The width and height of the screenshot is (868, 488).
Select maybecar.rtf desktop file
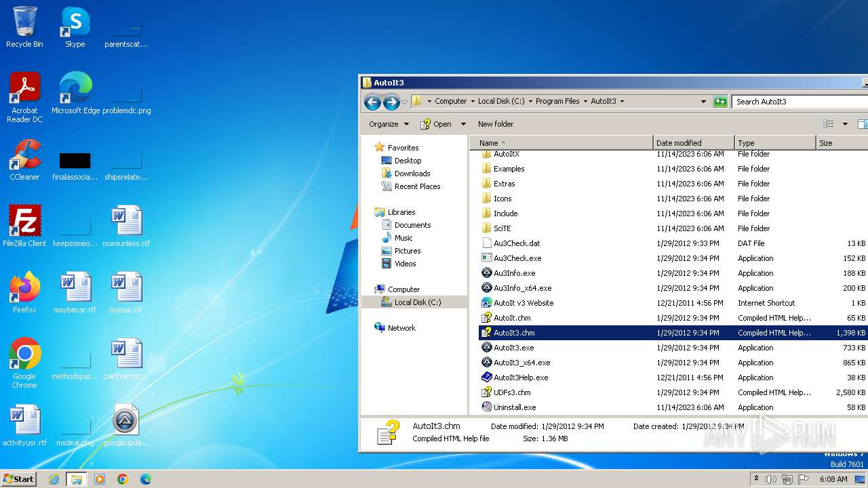pyautogui.click(x=75, y=293)
